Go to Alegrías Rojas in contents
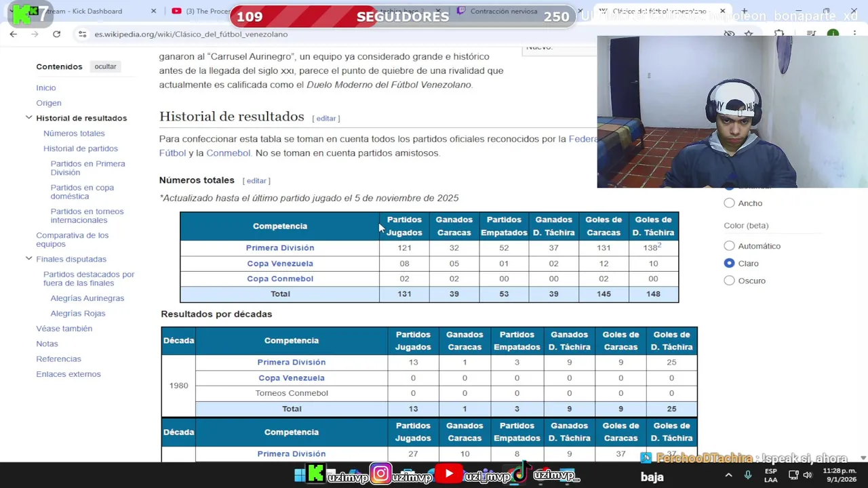The image size is (868, 488). [77, 313]
